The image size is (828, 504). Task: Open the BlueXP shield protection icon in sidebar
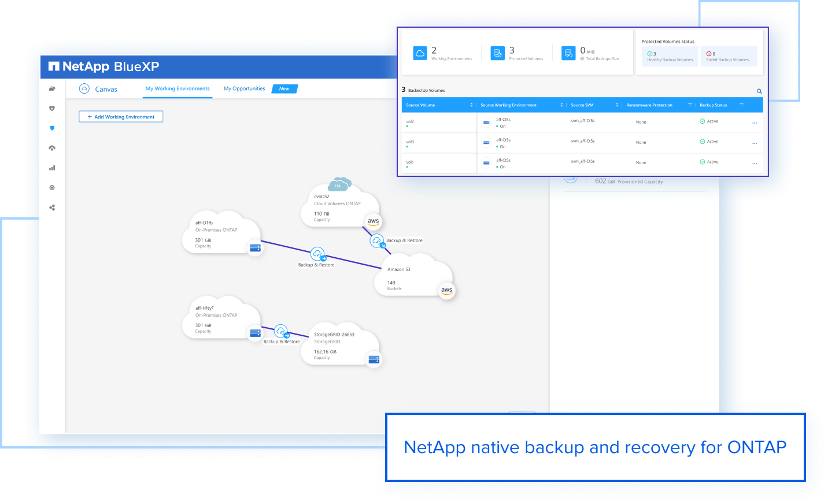tap(52, 128)
